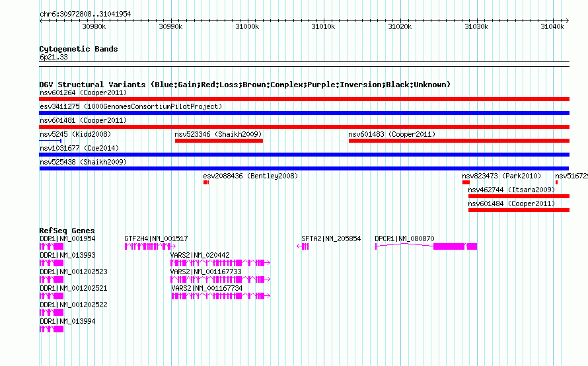
Task: Click the 31000k ruler label
Action: [247, 26]
